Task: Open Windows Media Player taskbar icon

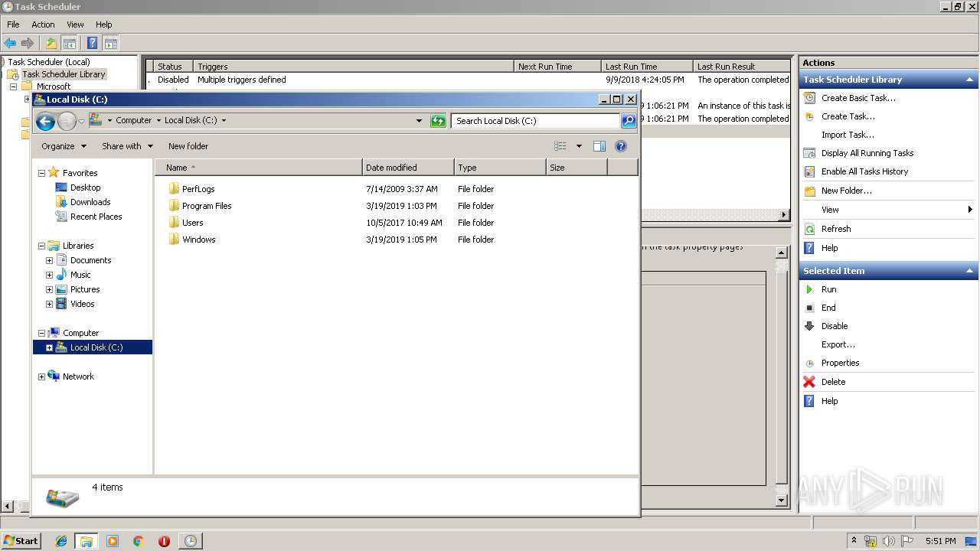Action: tap(113, 541)
